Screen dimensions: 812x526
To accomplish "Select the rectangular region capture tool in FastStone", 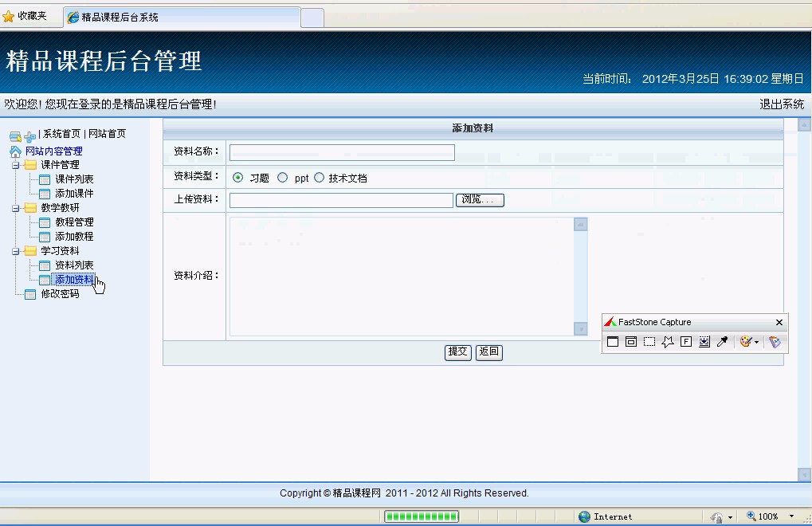I will tap(649, 341).
